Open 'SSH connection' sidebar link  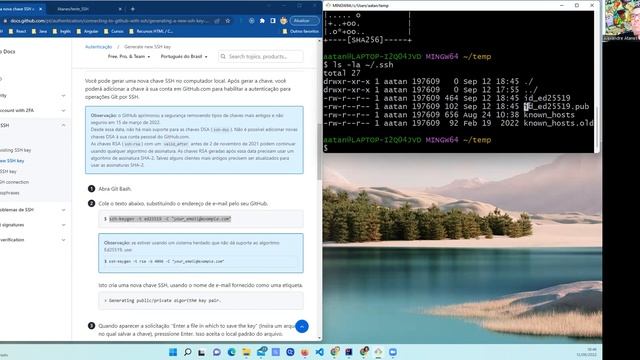pyautogui.click(x=14, y=182)
